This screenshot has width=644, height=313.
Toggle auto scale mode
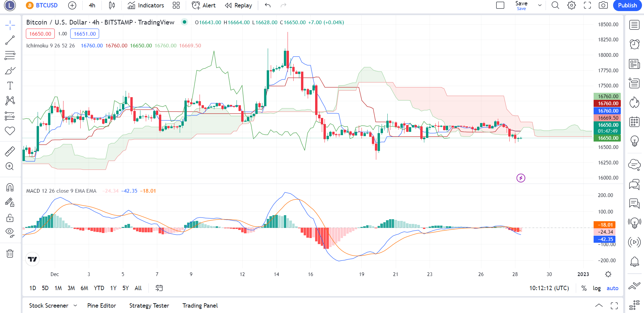point(612,288)
